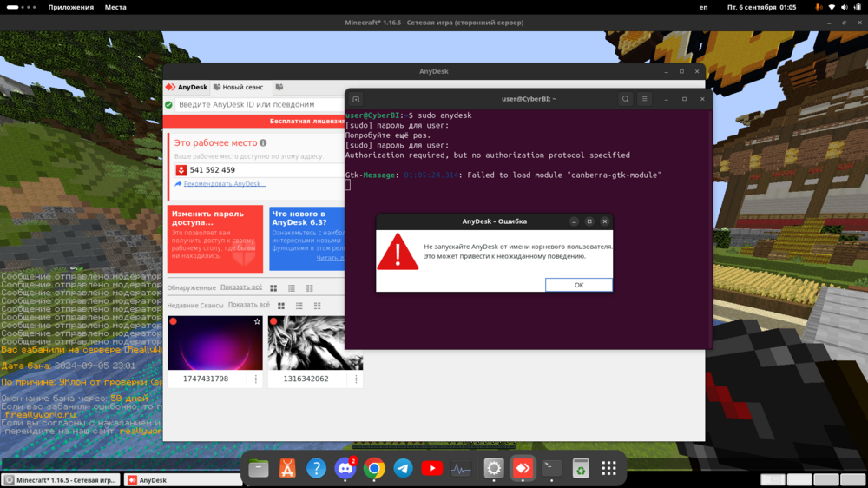This screenshot has height=488, width=868.
Task: Set Недавние Сеансы to detailed list view
Action: (x=318, y=306)
